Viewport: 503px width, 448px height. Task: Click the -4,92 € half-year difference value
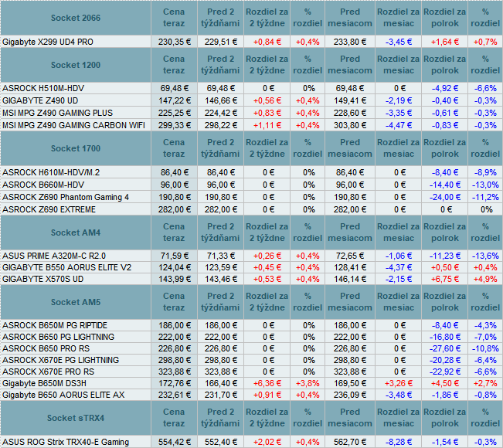coord(444,88)
